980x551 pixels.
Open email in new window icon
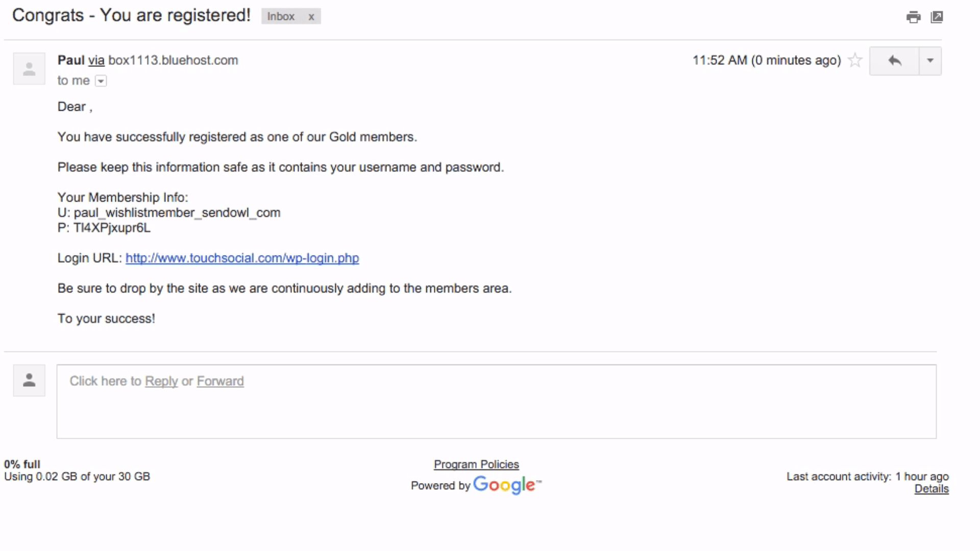pyautogui.click(x=937, y=17)
